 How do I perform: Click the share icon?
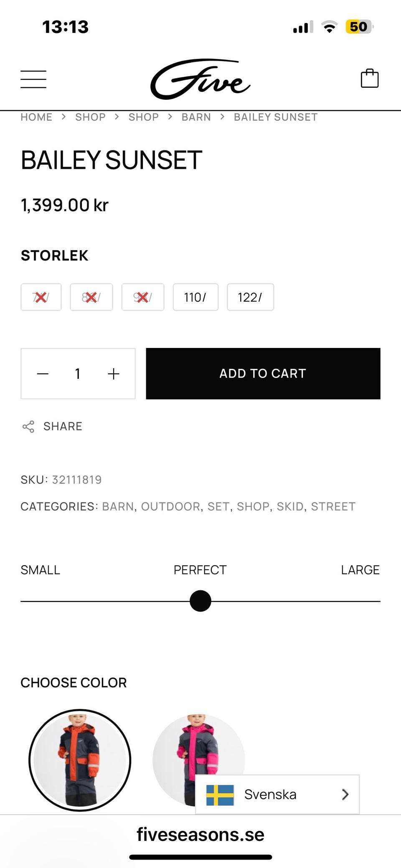coord(28,426)
